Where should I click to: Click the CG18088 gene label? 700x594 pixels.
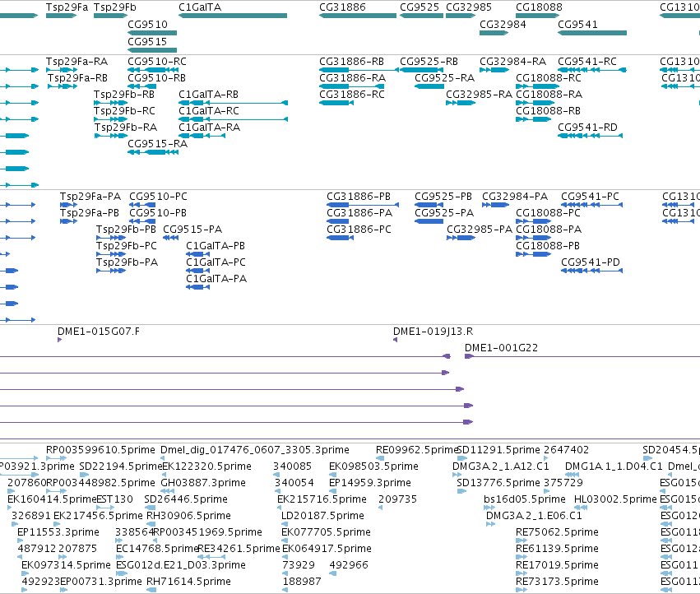[x=539, y=7]
